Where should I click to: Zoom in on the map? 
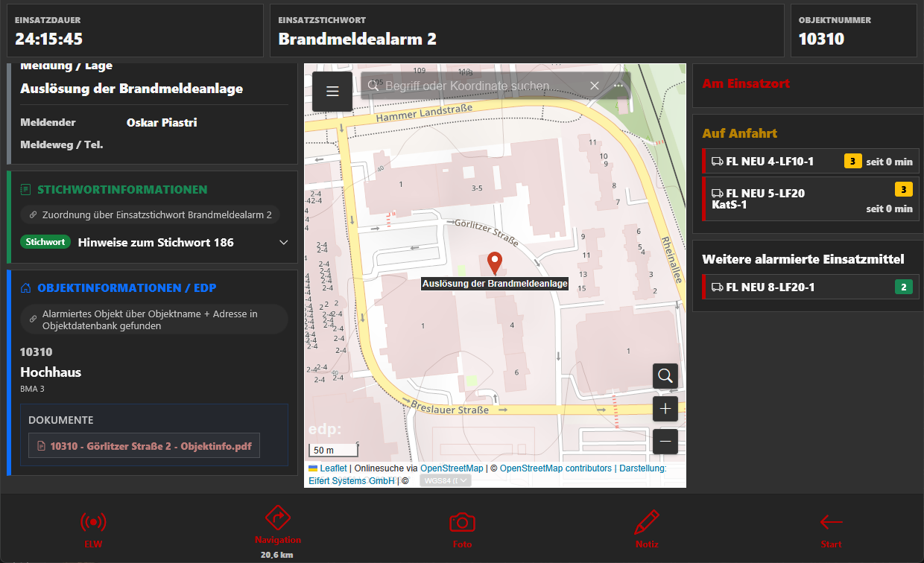[665, 409]
